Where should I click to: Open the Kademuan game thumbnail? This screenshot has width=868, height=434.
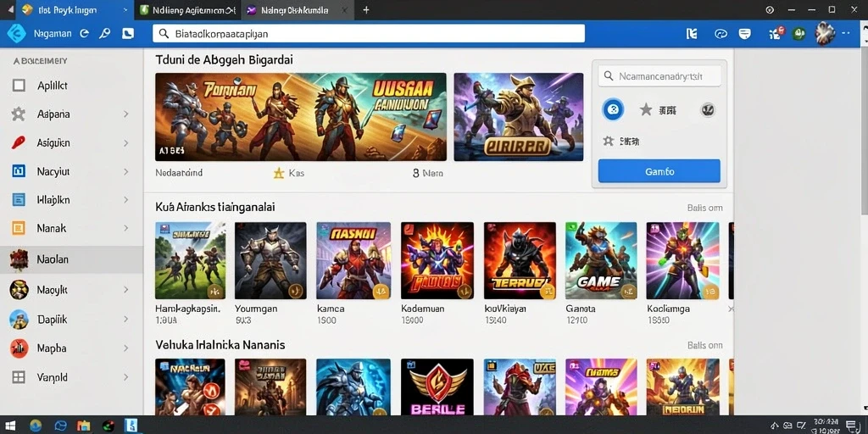point(437,261)
